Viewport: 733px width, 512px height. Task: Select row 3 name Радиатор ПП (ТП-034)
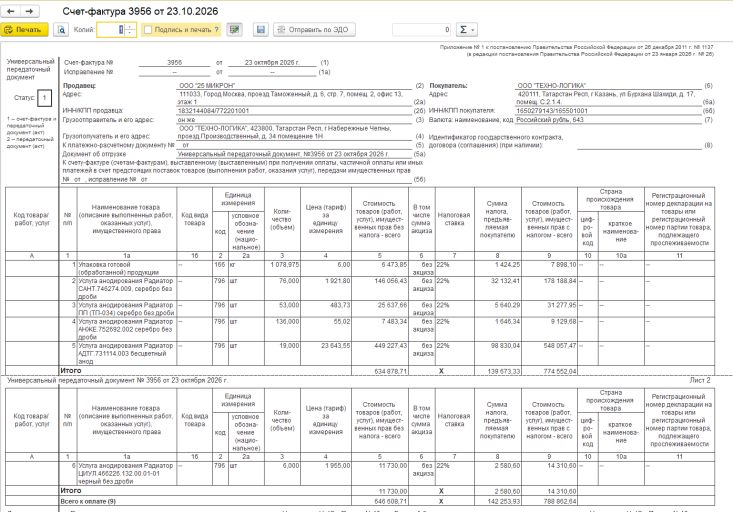tap(127, 309)
